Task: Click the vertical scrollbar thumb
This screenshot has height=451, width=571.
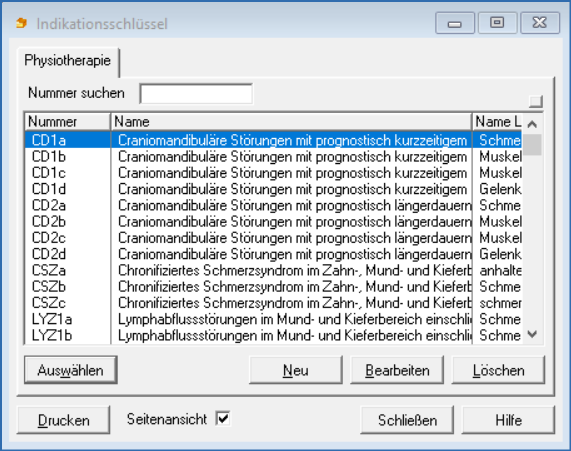Action: point(532,145)
